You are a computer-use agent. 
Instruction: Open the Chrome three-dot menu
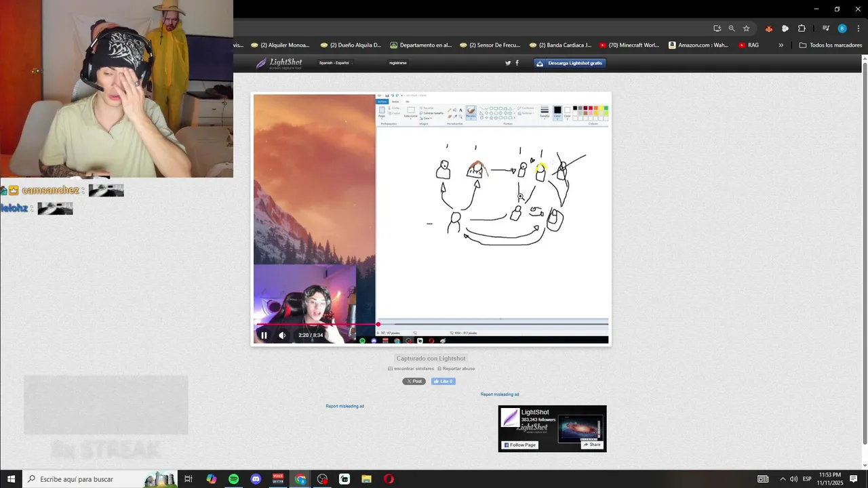859,28
